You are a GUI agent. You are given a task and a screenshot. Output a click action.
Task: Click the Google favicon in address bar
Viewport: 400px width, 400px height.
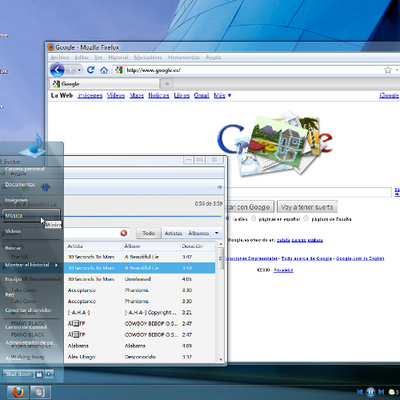pyautogui.click(x=119, y=70)
